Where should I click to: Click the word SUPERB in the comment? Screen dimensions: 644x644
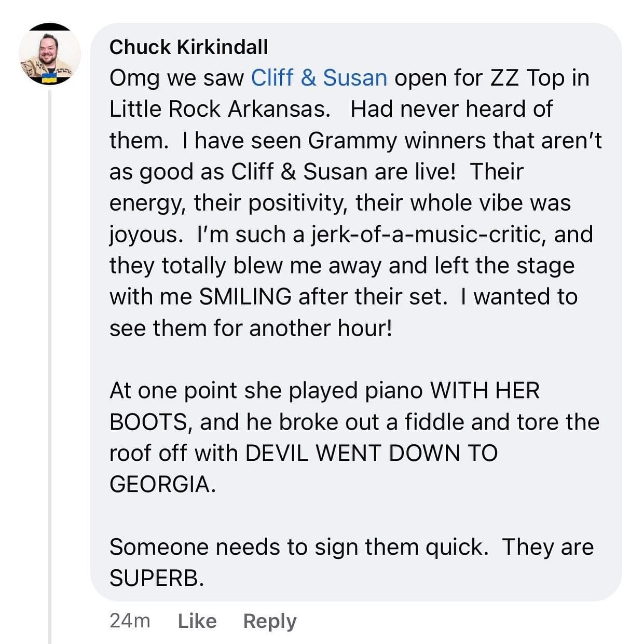tap(157, 578)
